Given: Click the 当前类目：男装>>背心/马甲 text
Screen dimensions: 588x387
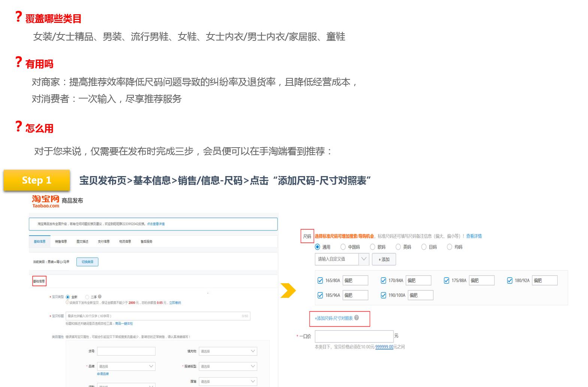Looking at the screenshot, I should coord(51,261).
